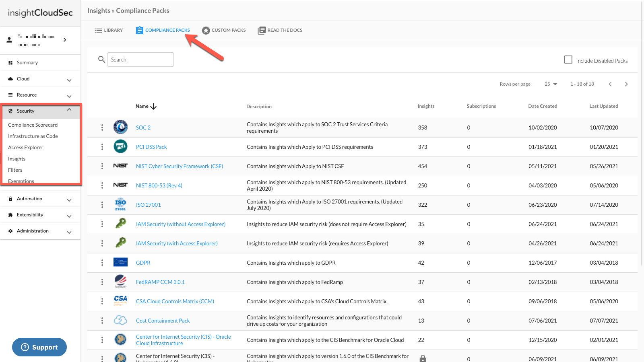The width and height of the screenshot is (644, 362).
Task: Open the Cost Containment Pack link
Action: 163,321
